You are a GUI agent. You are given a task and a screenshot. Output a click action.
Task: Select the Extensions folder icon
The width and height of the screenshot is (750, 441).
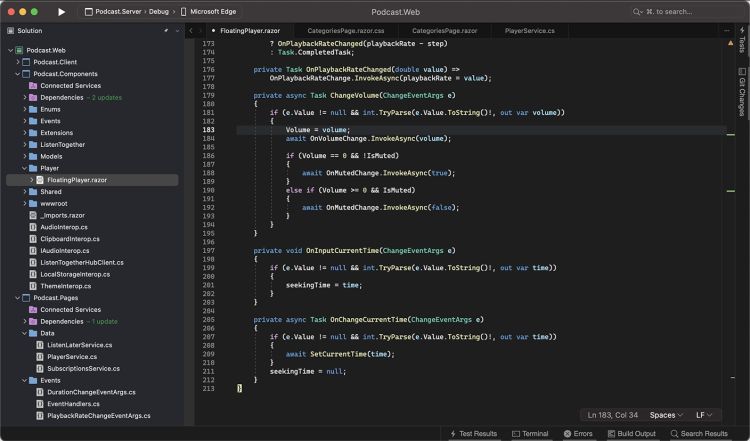pos(33,132)
